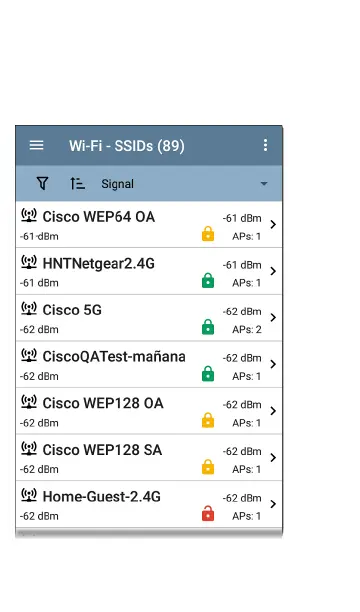Click the yellow lock on Cisco WEP128 SA
The height and width of the screenshot is (612, 360).
[x=208, y=467]
